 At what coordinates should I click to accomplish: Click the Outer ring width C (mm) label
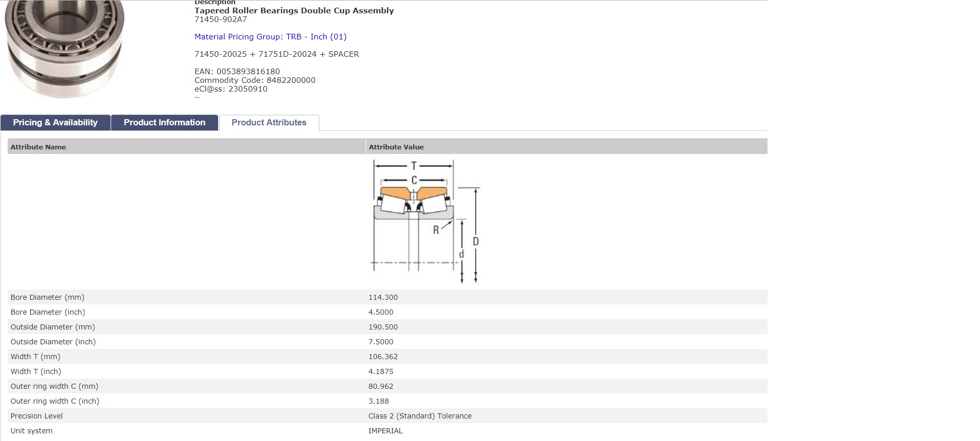click(x=54, y=386)
